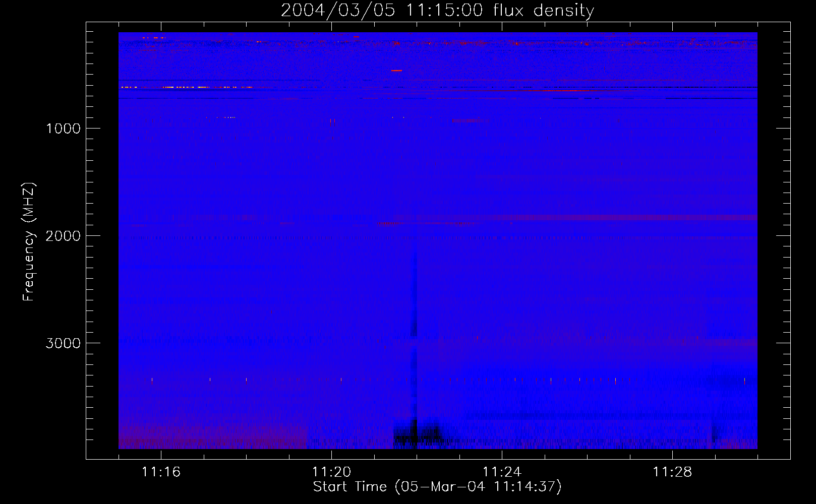Click the 11:20 time tick label
Image resolution: width=816 pixels, height=504 pixels.
pos(331,472)
